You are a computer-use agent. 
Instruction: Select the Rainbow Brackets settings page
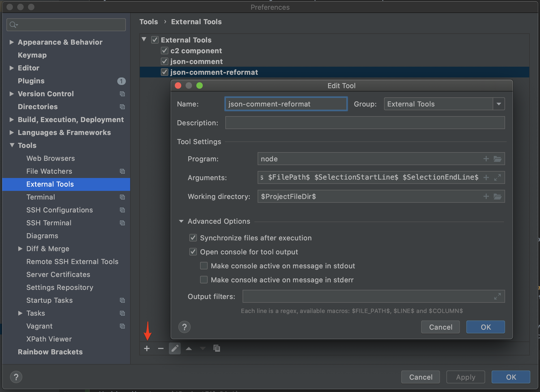coord(50,352)
